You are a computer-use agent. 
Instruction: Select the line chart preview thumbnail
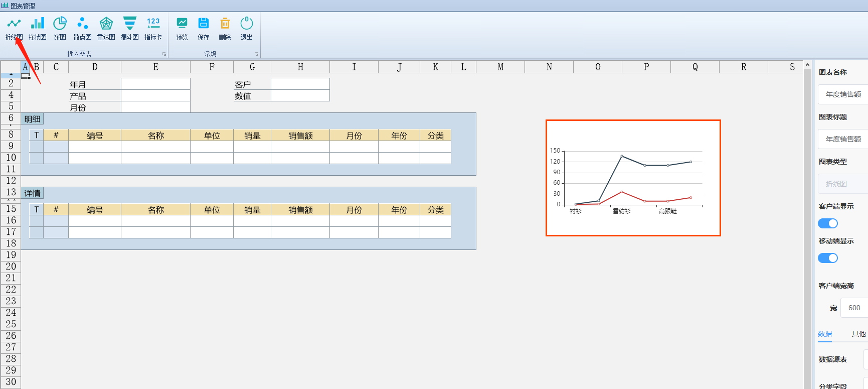click(633, 178)
